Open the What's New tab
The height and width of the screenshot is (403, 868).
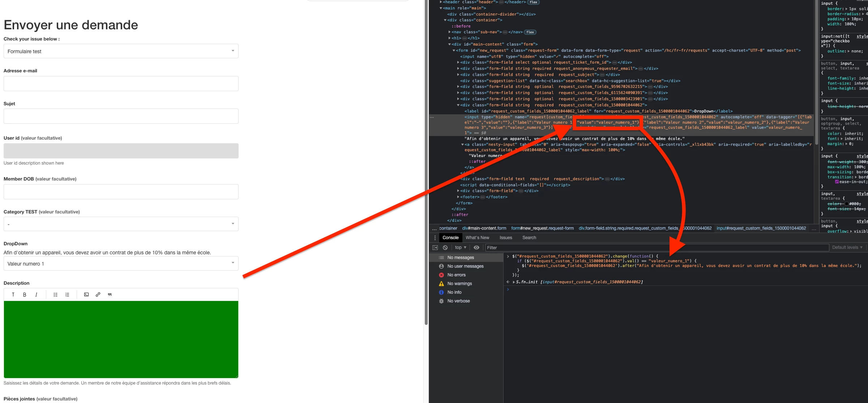tap(477, 238)
